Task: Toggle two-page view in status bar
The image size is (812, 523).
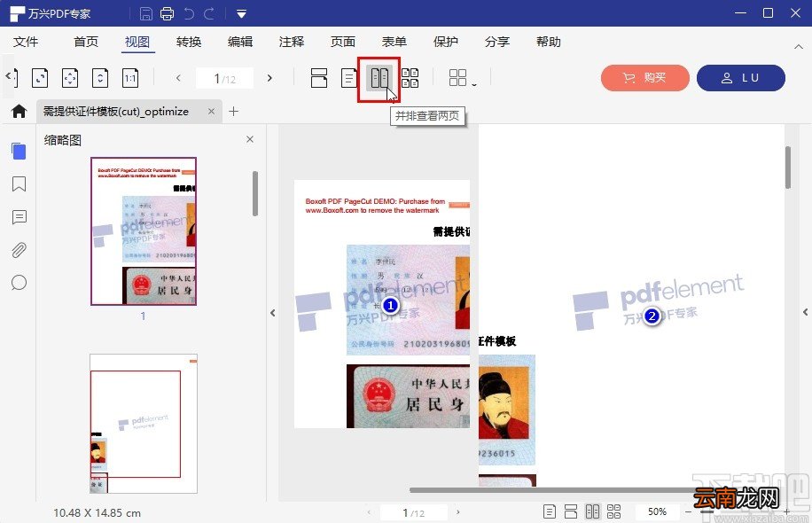Action: [x=592, y=512]
